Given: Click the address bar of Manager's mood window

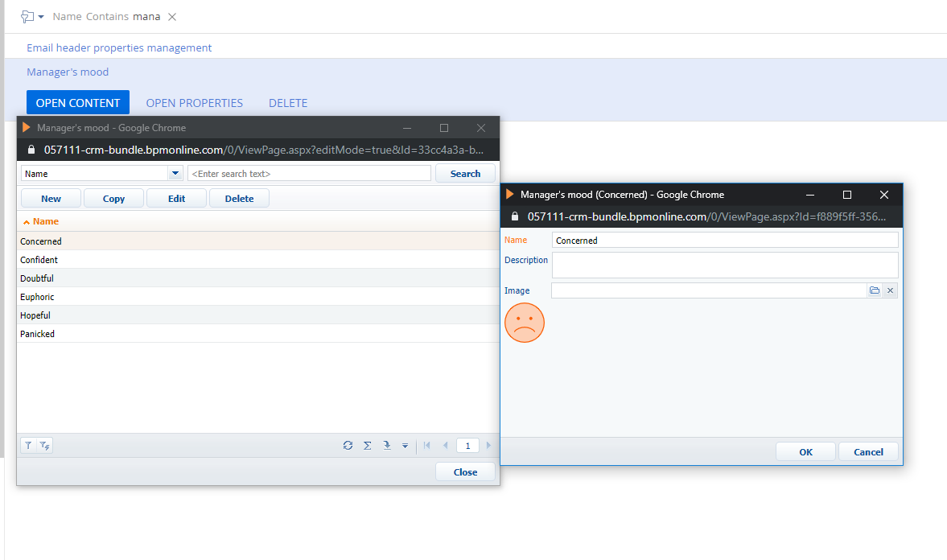Looking at the screenshot, I should [x=264, y=150].
